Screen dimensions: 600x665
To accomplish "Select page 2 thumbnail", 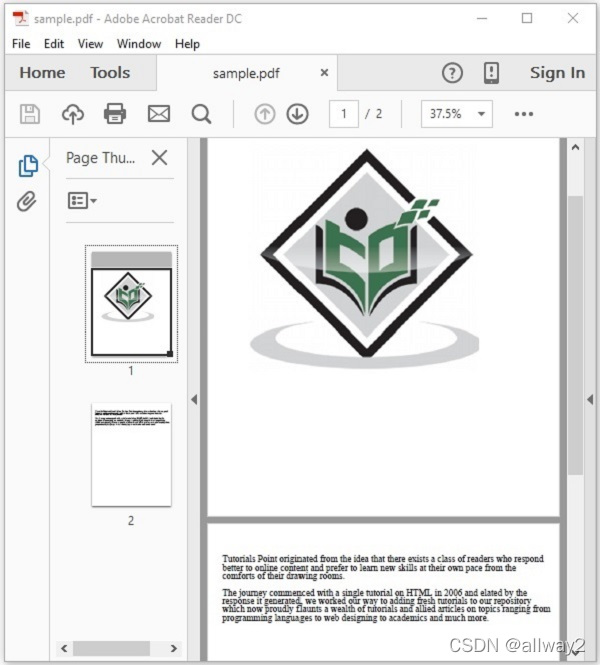I will point(131,454).
